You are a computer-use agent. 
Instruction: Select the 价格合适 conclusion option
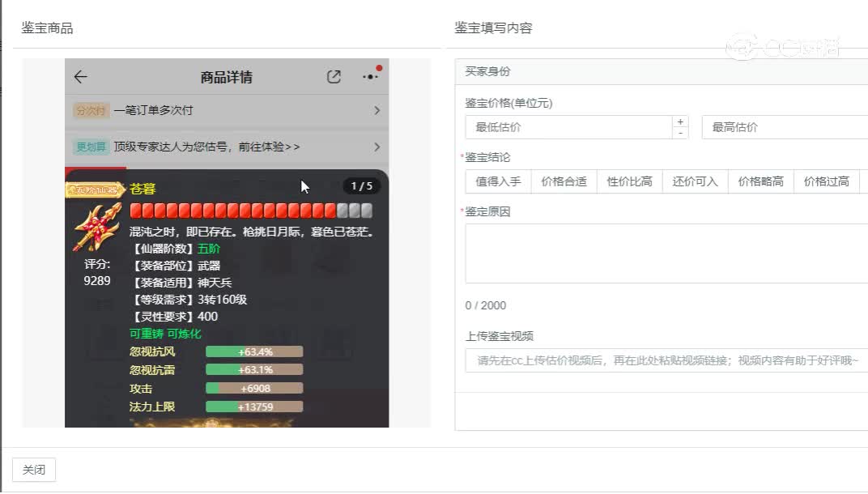tap(564, 181)
